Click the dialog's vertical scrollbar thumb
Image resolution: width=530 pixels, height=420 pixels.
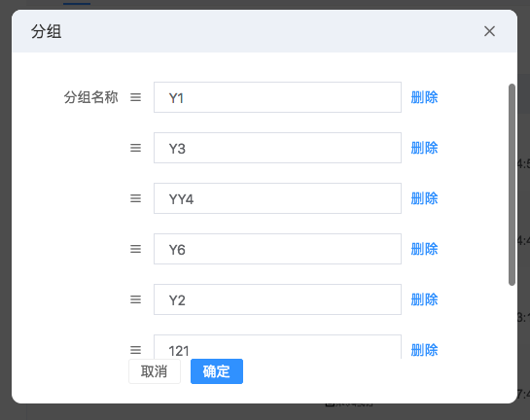click(x=512, y=185)
